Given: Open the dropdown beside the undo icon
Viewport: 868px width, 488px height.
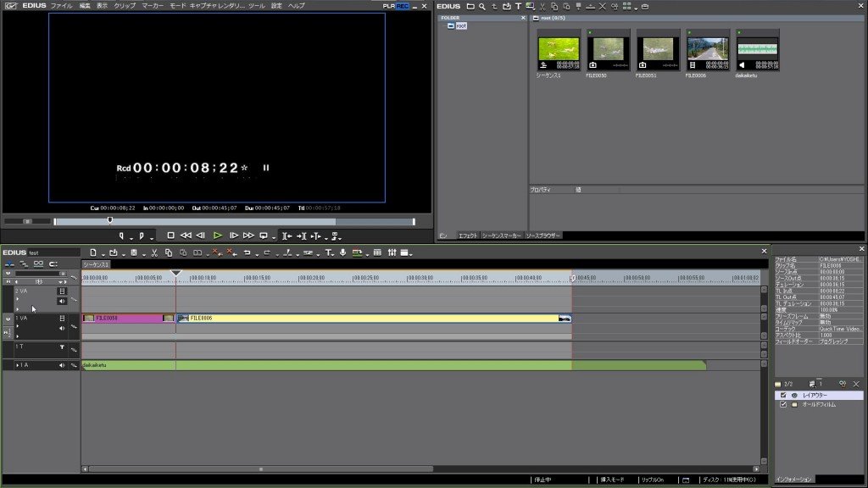Looking at the screenshot, I should click(257, 254).
